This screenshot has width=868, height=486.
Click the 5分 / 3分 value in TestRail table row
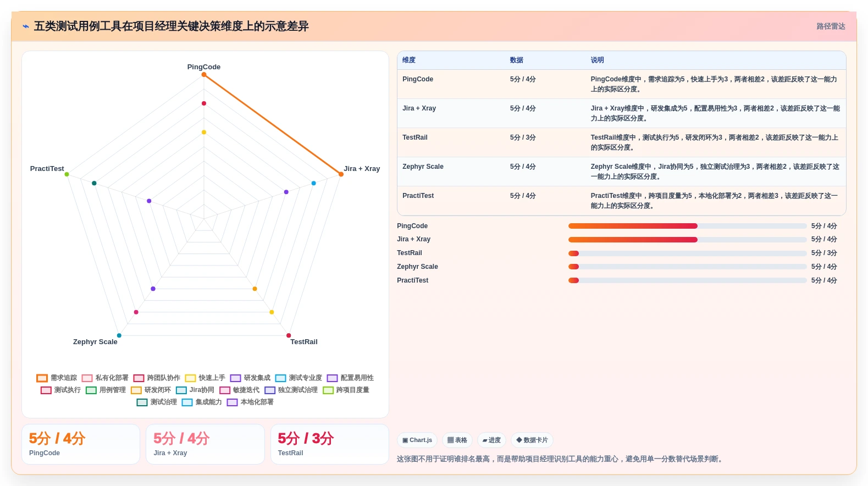click(x=523, y=137)
